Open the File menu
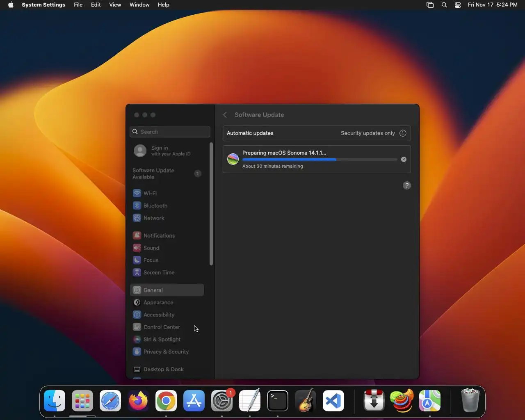 (78, 5)
